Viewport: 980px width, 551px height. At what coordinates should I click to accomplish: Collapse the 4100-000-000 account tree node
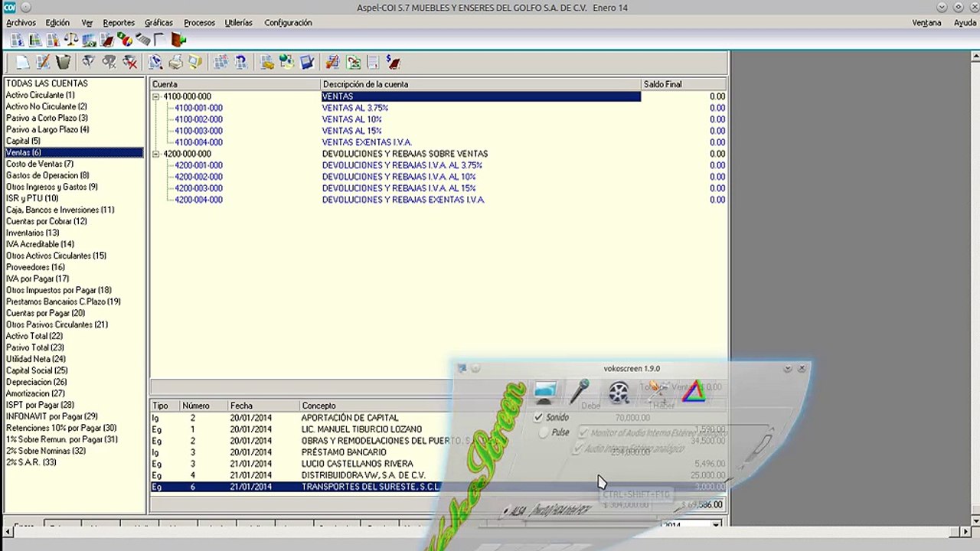[x=156, y=96]
